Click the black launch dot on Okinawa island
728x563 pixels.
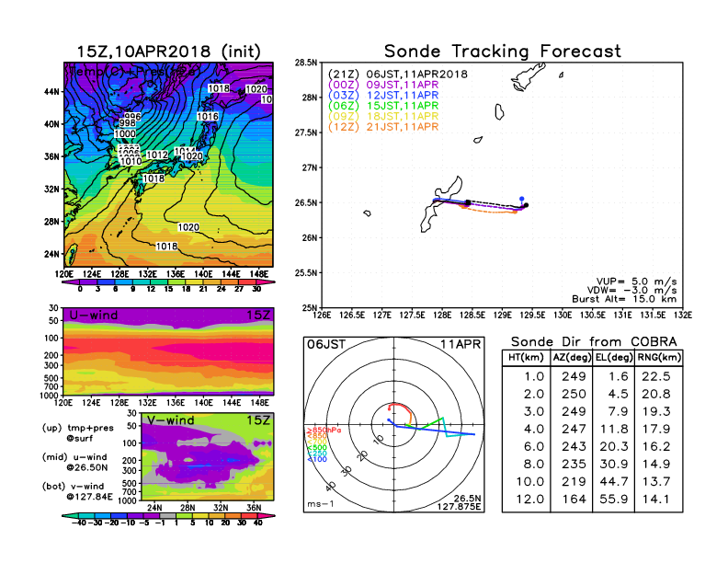coord(468,202)
